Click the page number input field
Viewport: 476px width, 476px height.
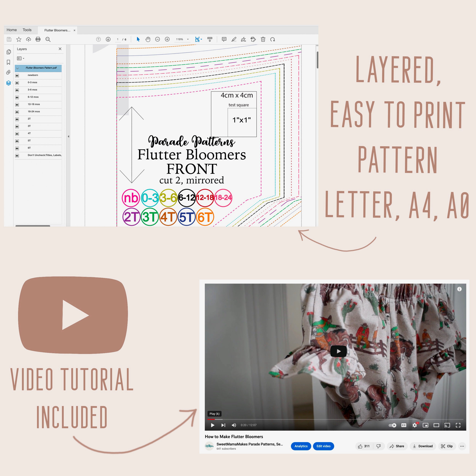[118, 39]
